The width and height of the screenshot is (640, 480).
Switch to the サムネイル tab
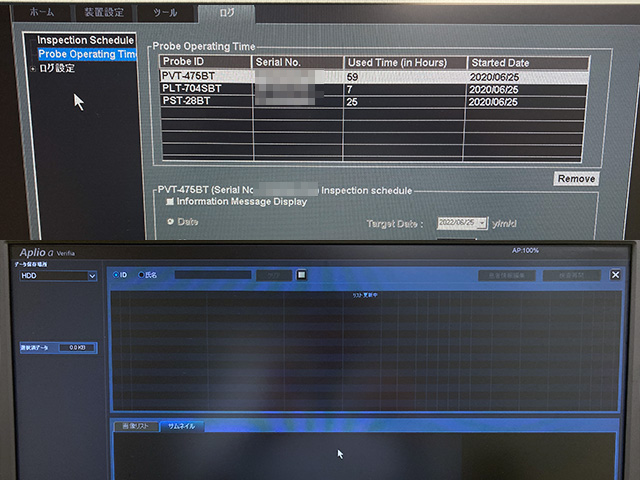click(x=182, y=427)
